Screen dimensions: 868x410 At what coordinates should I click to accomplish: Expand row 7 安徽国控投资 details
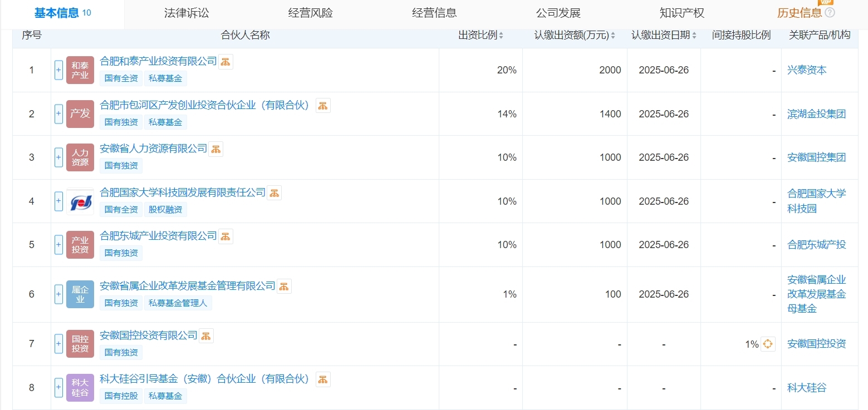click(x=58, y=344)
